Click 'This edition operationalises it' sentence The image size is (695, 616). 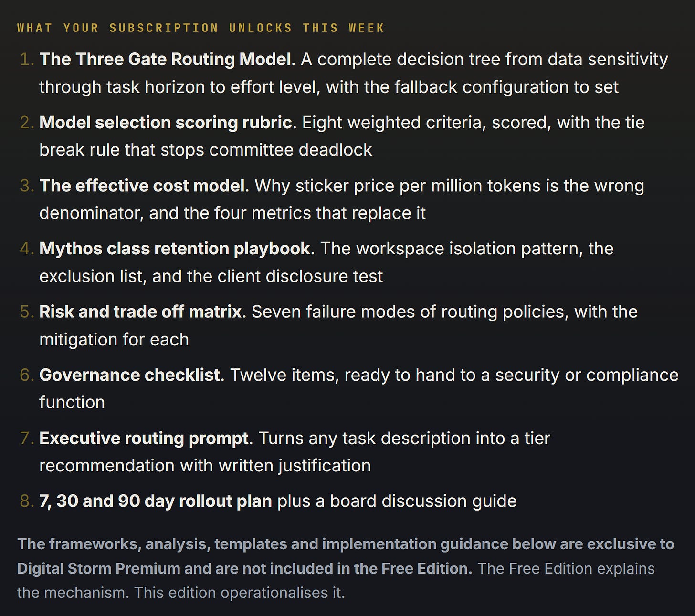tap(239, 593)
